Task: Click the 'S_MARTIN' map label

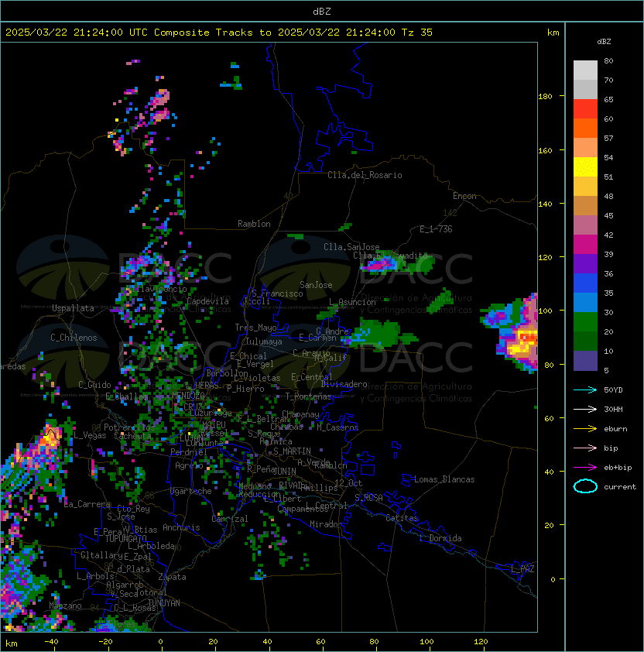Action: (292, 451)
